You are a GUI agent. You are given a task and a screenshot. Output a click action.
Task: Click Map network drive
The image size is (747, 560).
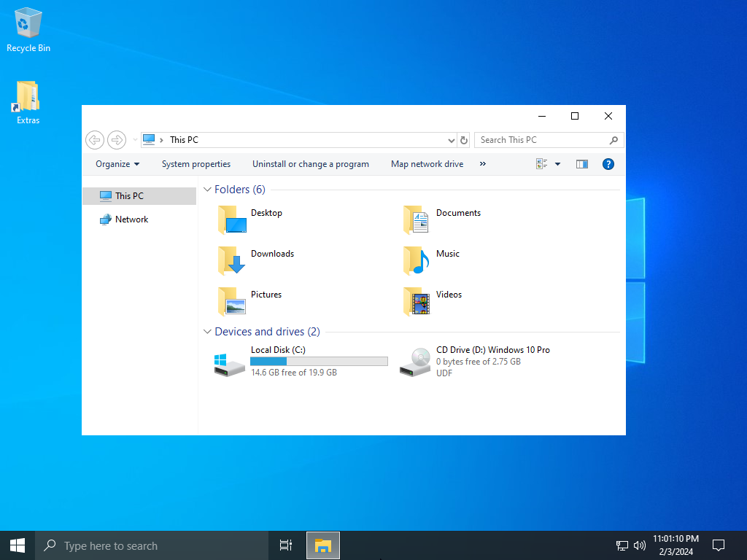click(427, 164)
